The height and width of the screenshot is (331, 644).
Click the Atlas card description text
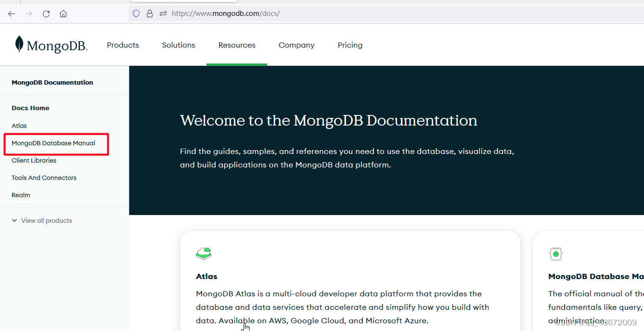[342, 307]
